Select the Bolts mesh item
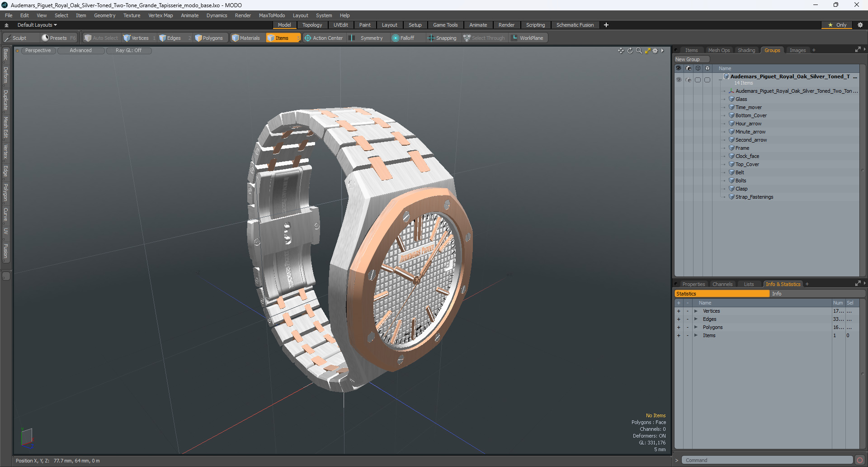Image resolution: width=868 pixels, height=467 pixels. click(x=741, y=181)
